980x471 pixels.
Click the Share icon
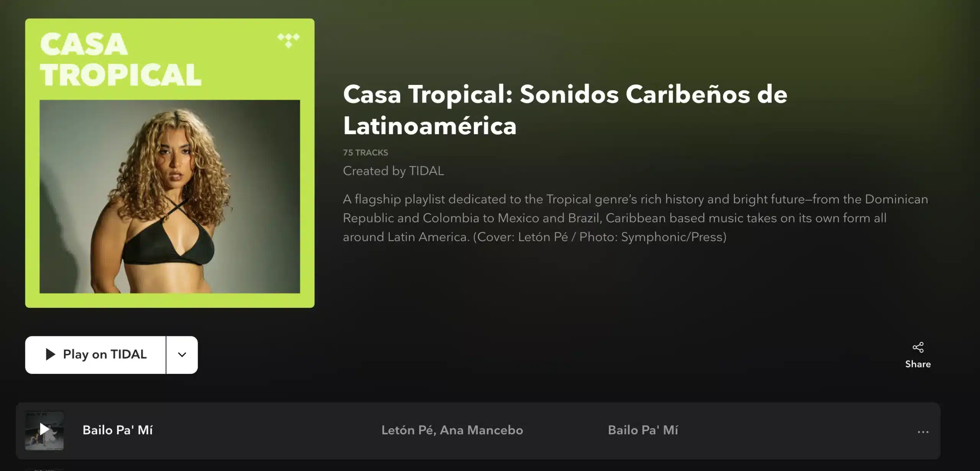pyautogui.click(x=918, y=347)
